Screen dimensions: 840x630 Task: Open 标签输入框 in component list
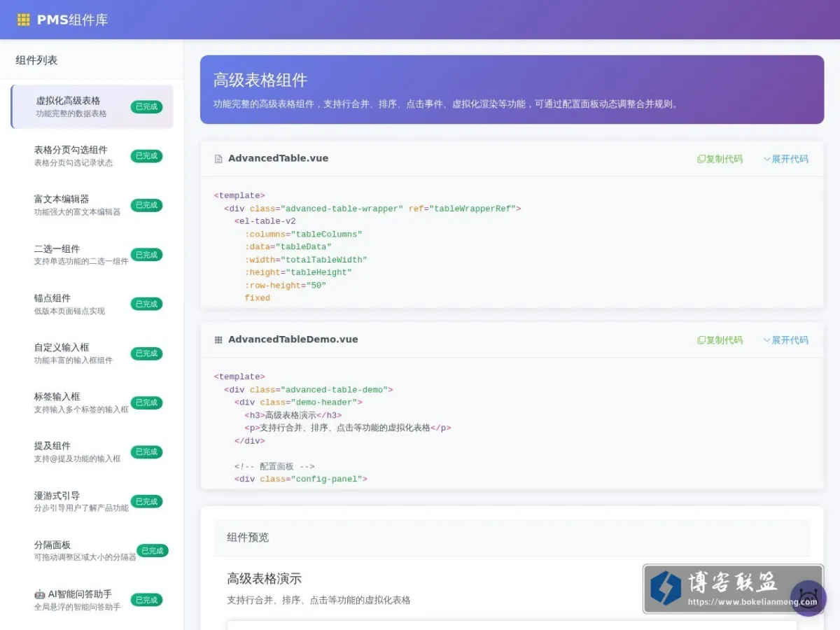click(x=92, y=402)
